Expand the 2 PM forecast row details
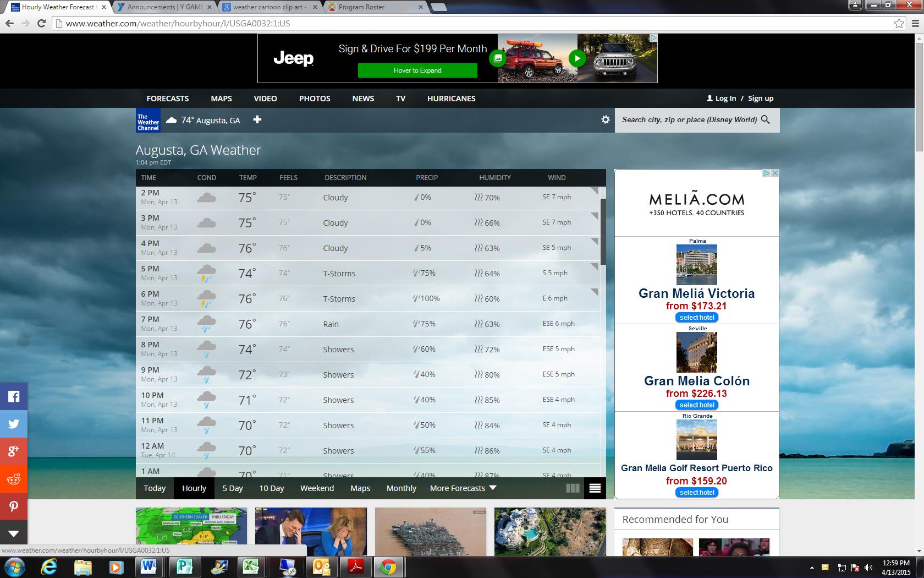The image size is (924, 578). 594,191
